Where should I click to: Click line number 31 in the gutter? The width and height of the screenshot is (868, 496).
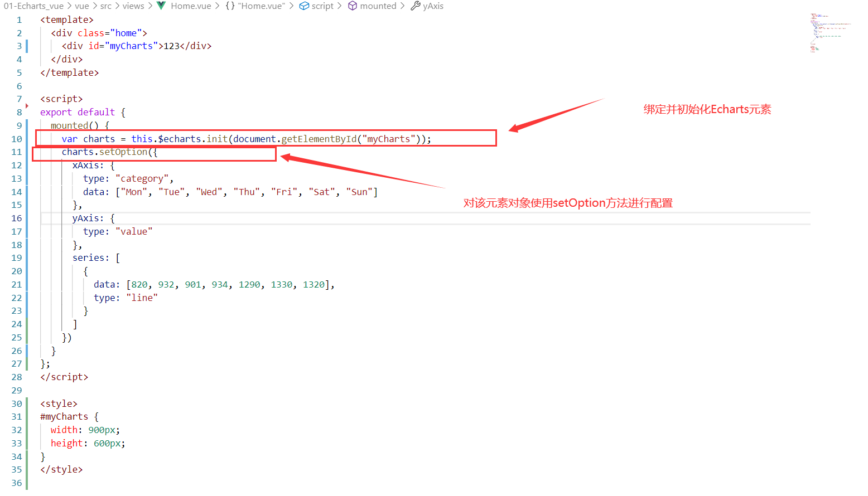point(17,417)
